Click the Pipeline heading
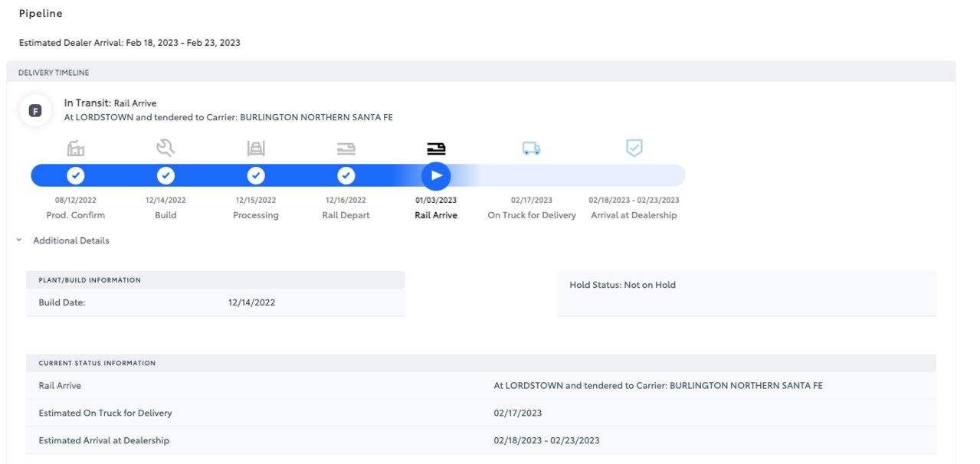Viewport: 980px width, 464px height. click(41, 14)
